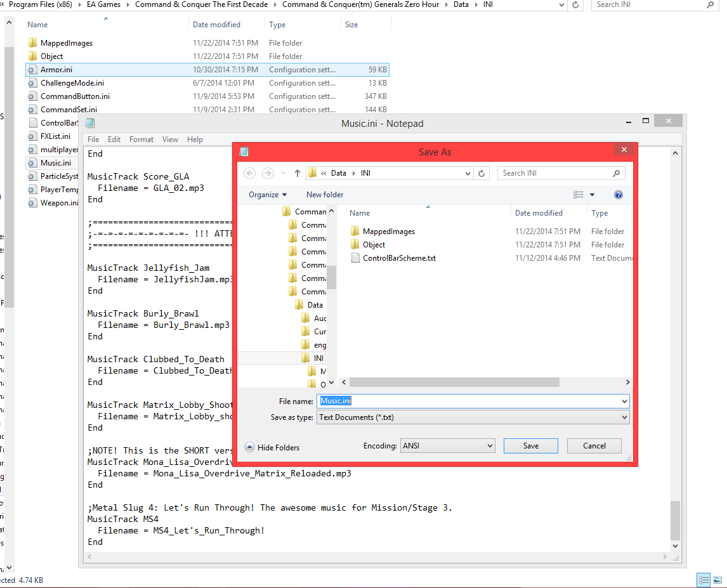Expand the Save as type dropdown

pos(473,417)
